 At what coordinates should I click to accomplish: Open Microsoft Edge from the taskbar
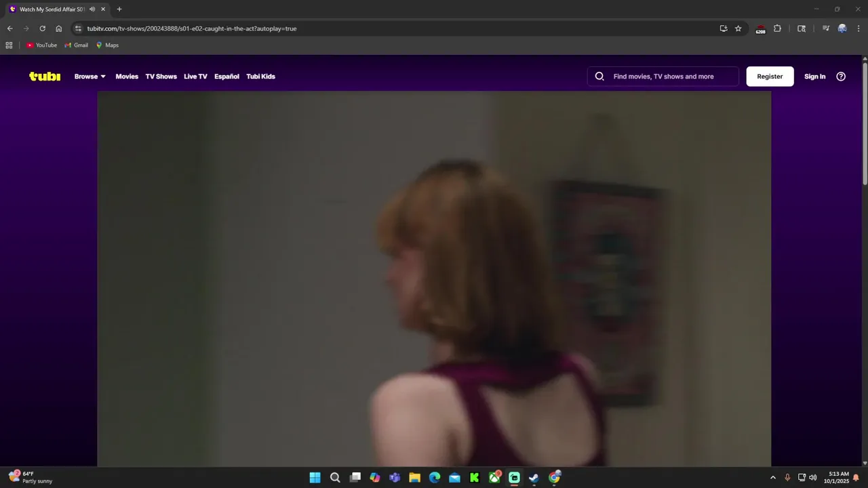435,478
